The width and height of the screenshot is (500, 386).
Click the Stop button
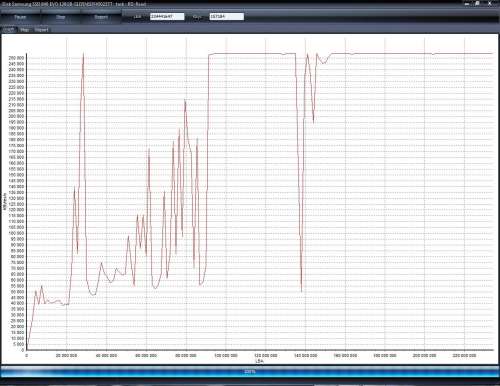[x=61, y=17]
